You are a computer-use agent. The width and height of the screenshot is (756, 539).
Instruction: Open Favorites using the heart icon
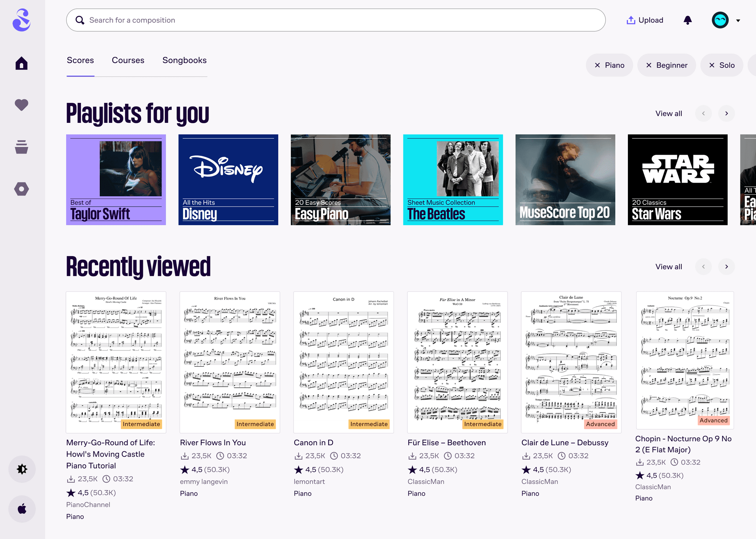[x=22, y=105]
